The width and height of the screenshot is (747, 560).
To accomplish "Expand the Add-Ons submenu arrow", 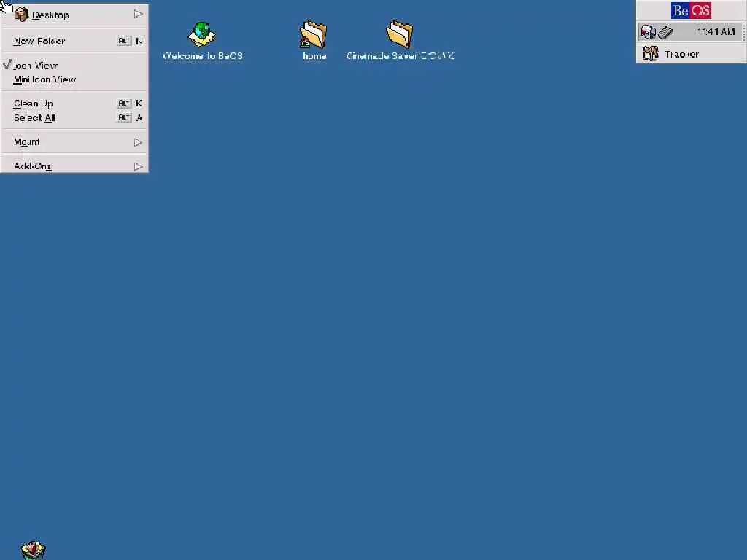I will 138,166.
